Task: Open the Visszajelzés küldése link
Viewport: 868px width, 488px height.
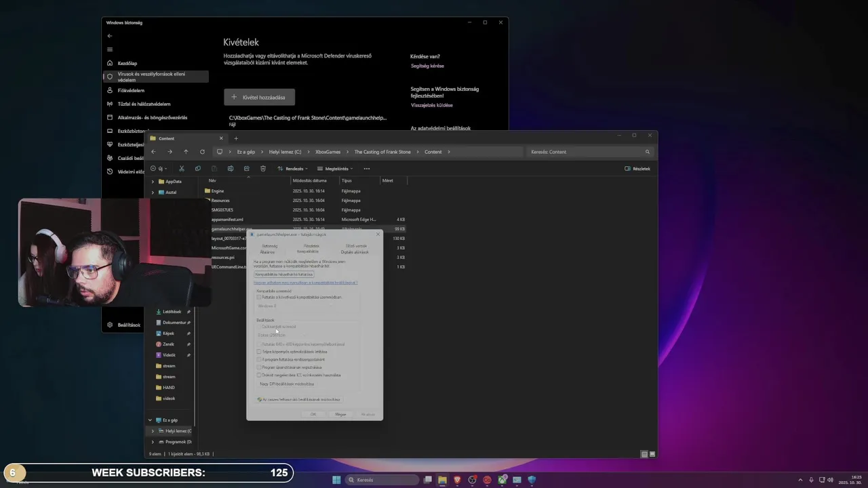Action: point(431,105)
